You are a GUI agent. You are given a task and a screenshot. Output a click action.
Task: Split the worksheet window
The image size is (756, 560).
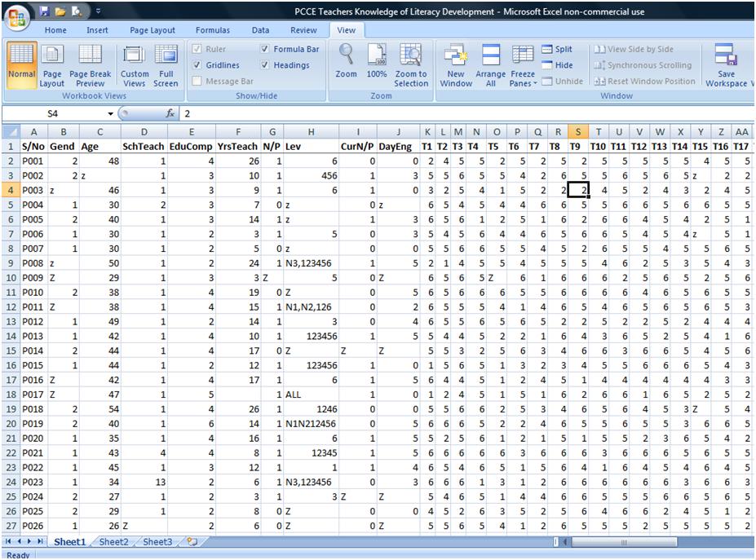(x=557, y=49)
